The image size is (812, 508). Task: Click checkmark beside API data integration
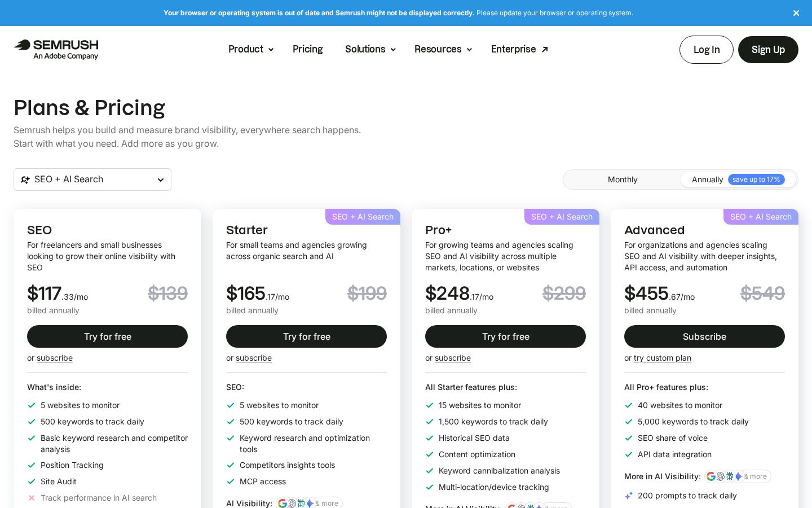(x=629, y=454)
